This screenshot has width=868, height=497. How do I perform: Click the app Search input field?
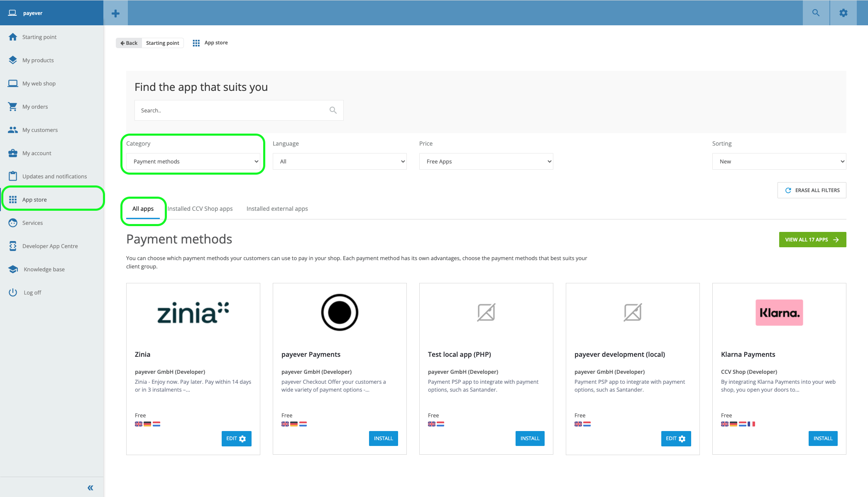click(239, 110)
